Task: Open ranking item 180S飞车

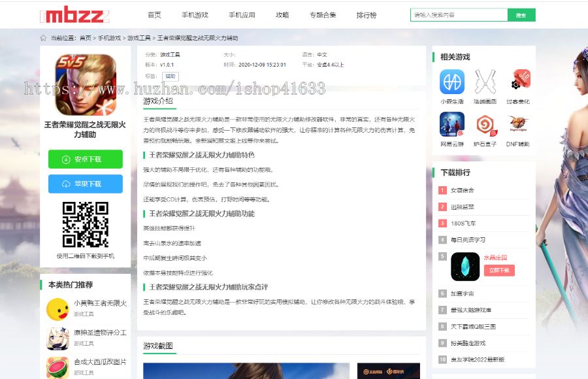Action: (x=463, y=223)
